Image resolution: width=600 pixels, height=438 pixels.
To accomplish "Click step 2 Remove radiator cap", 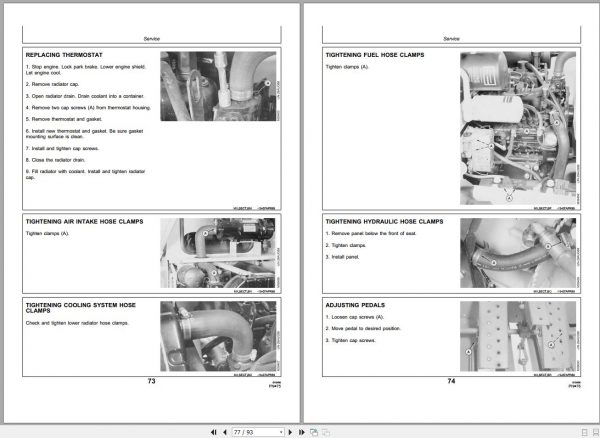I will click(x=52, y=84).
